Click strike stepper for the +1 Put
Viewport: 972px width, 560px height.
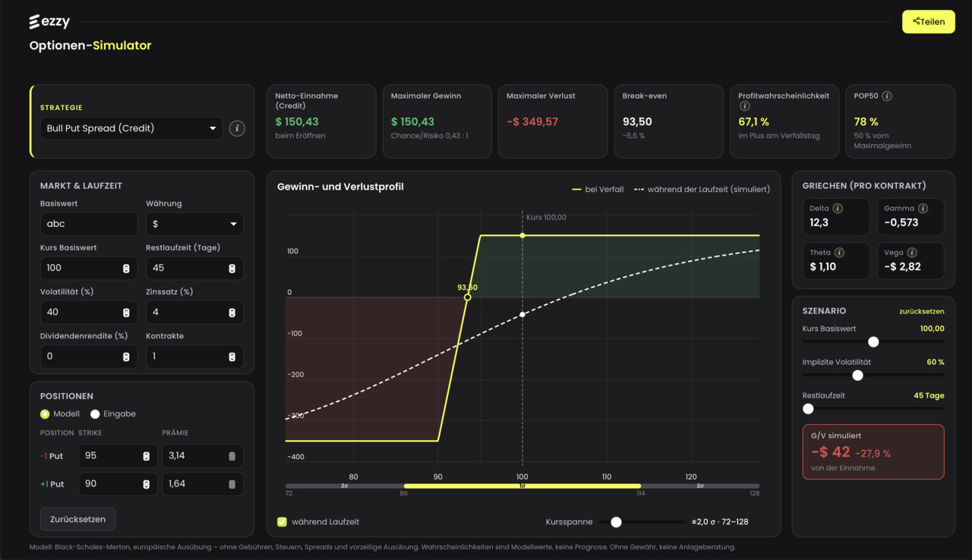(x=146, y=484)
